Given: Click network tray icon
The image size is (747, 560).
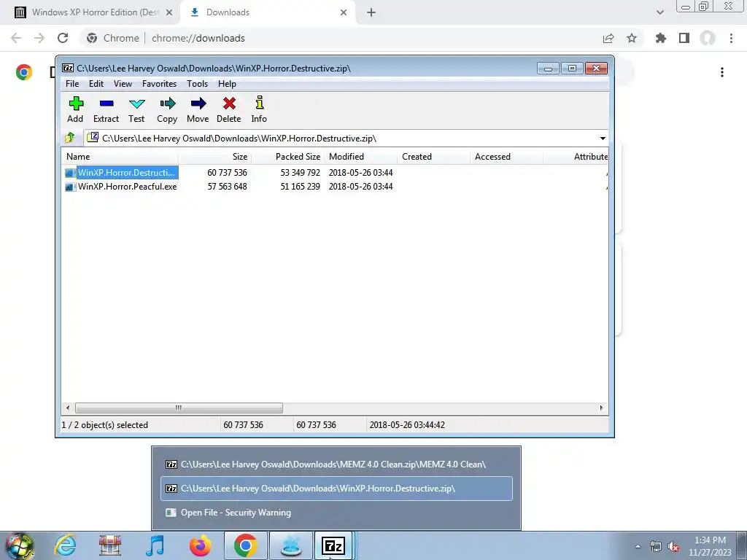Looking at the screenshot, I should (656, 546).
